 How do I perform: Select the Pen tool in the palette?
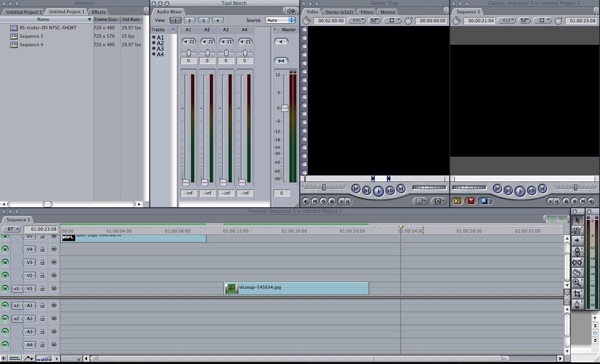click(577, 304)
